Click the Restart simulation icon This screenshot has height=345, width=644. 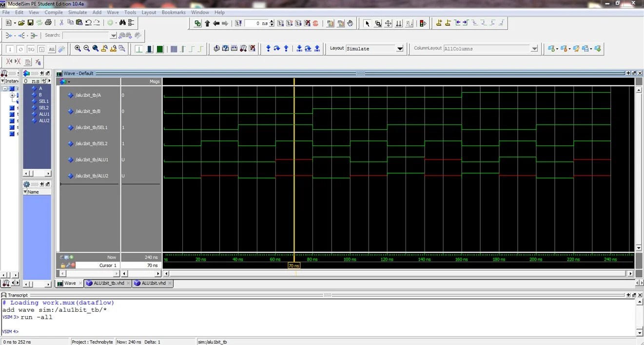click(238, 23)
